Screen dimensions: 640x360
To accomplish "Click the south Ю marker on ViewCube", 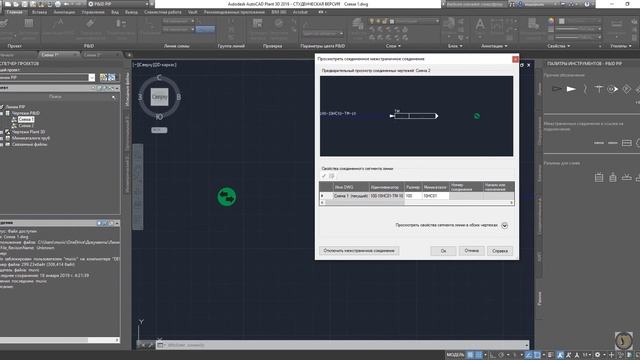I will [159, 117].
